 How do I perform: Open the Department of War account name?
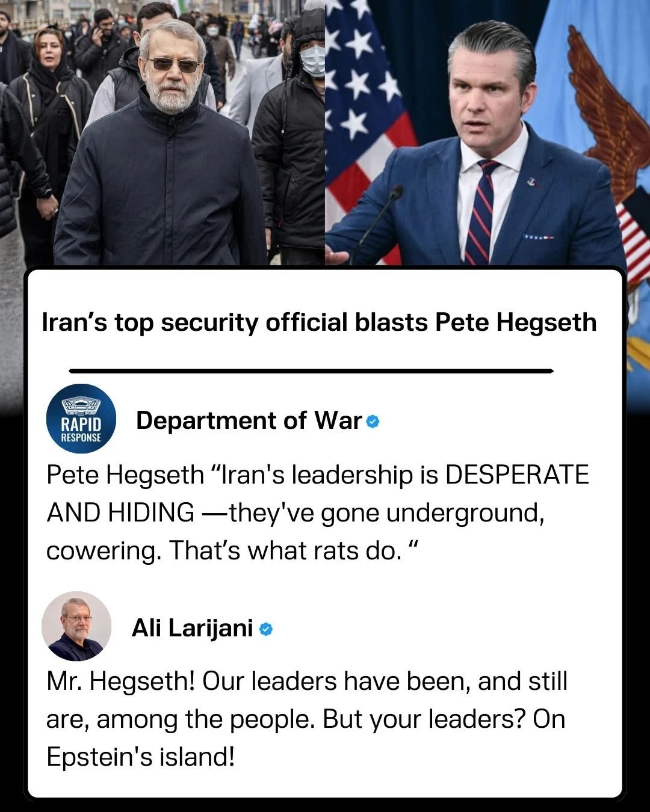pos(249,420)
